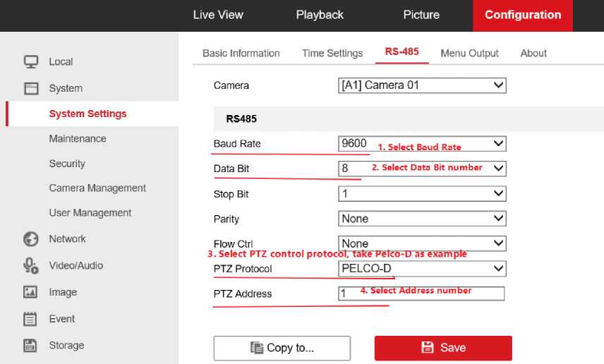Go to the Menu Output tab
The width and height of the screenshot is (604, 364).
coord(469,53)
